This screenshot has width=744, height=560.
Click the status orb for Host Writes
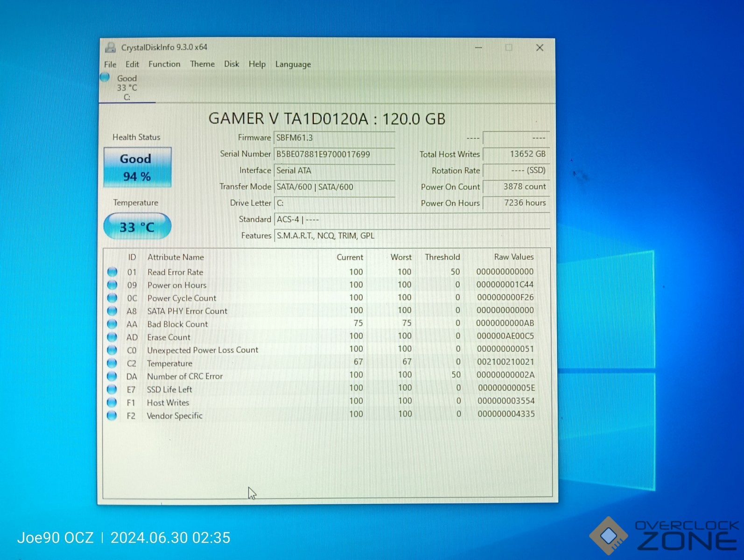tap(112, 402)
